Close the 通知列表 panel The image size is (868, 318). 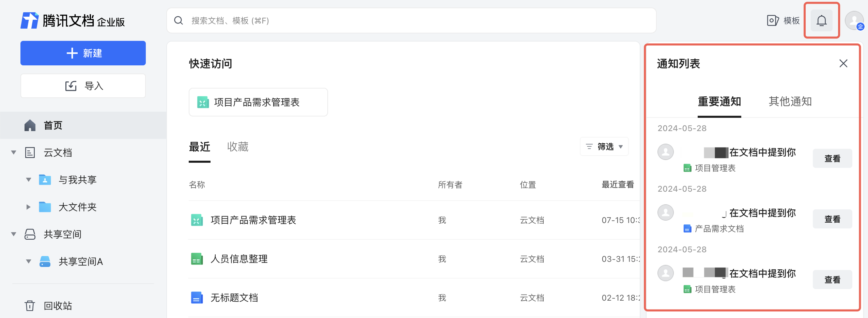click(x=843, y=64)
